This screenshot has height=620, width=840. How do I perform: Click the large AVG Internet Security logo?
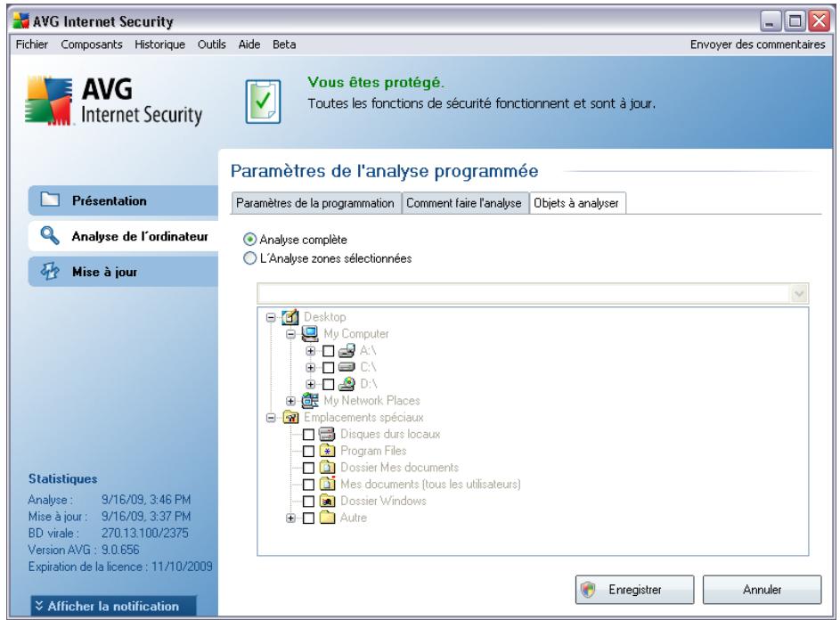[113, 102]
